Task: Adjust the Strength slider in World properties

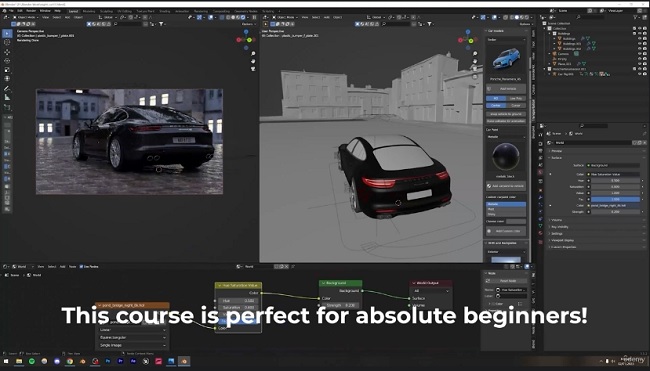Action: (616, 212)
